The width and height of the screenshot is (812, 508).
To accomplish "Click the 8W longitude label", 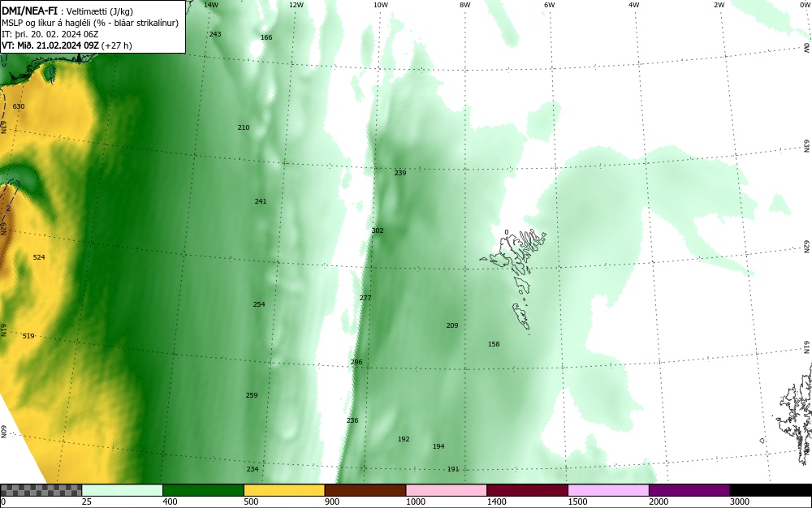I will 465,5.
